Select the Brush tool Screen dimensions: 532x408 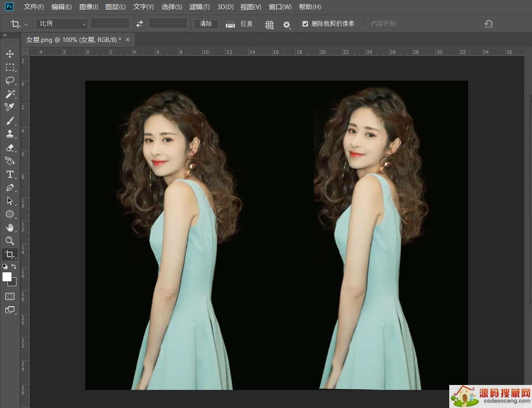[10, 121]
